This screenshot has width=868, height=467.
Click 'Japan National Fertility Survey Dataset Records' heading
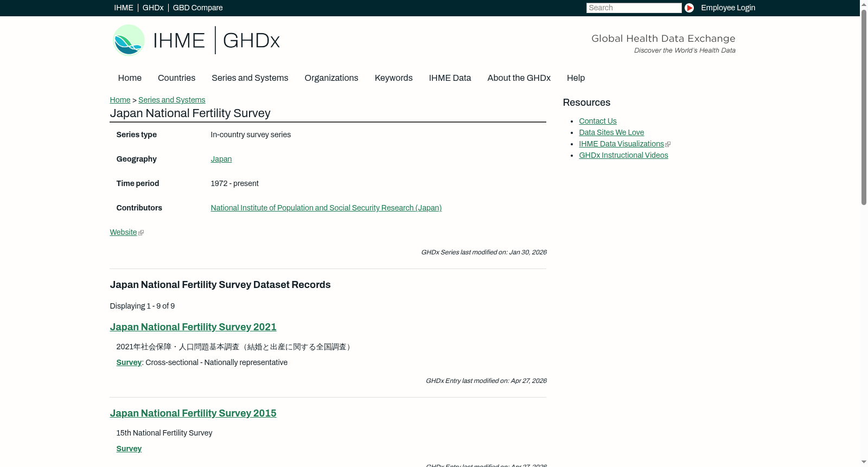coord(220,285)
